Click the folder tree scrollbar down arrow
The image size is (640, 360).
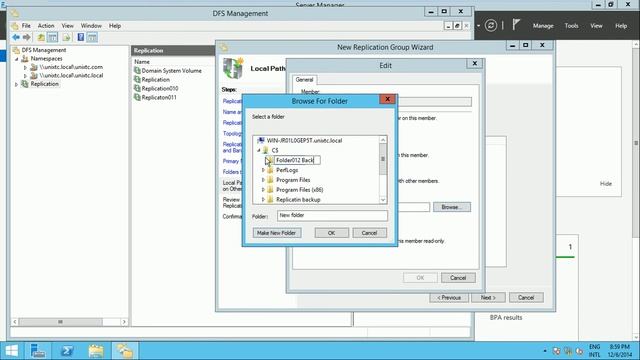tap(383, 200)
